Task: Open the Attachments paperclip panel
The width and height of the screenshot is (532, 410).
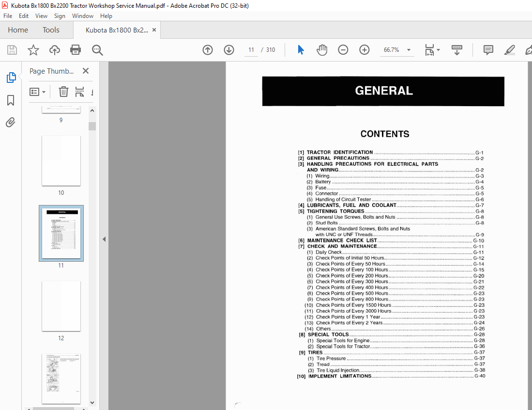Action: pyautogui.click(x=11, y=122)
